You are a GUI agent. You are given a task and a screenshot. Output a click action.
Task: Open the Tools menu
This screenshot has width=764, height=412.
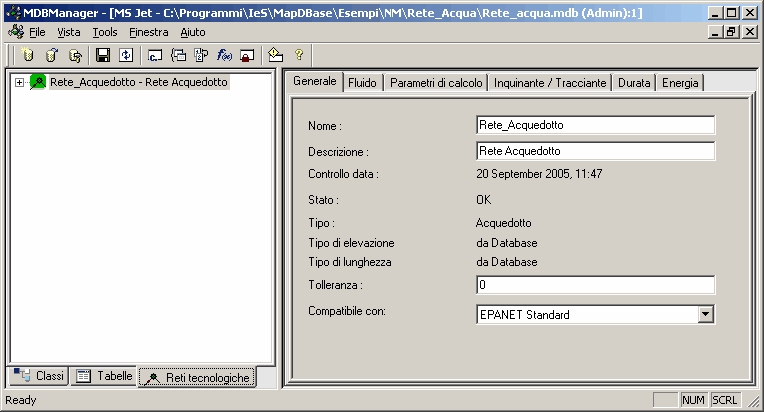(x=104, y=32)
